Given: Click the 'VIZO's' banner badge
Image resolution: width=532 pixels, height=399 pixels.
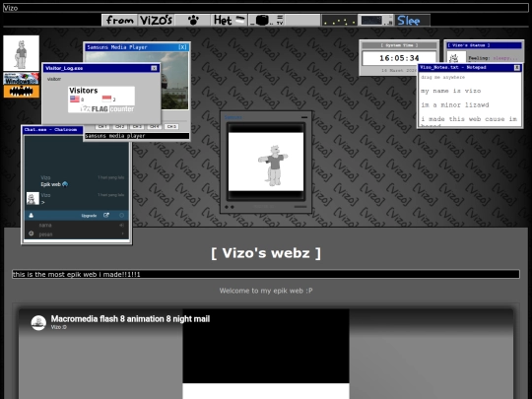Looking at the screenshot, I should point(156,21).
